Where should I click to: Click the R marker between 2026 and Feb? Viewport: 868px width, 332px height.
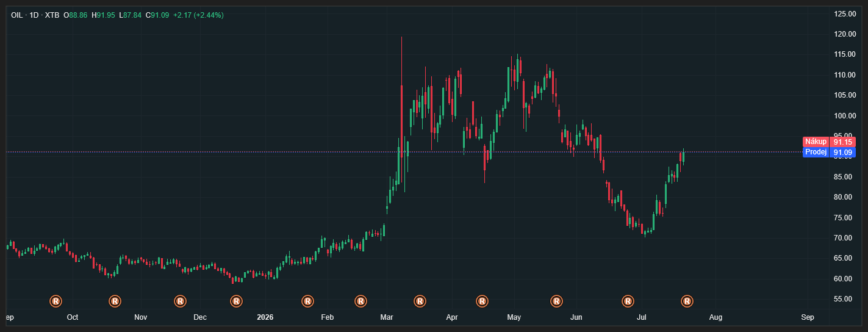click(307, 301)
